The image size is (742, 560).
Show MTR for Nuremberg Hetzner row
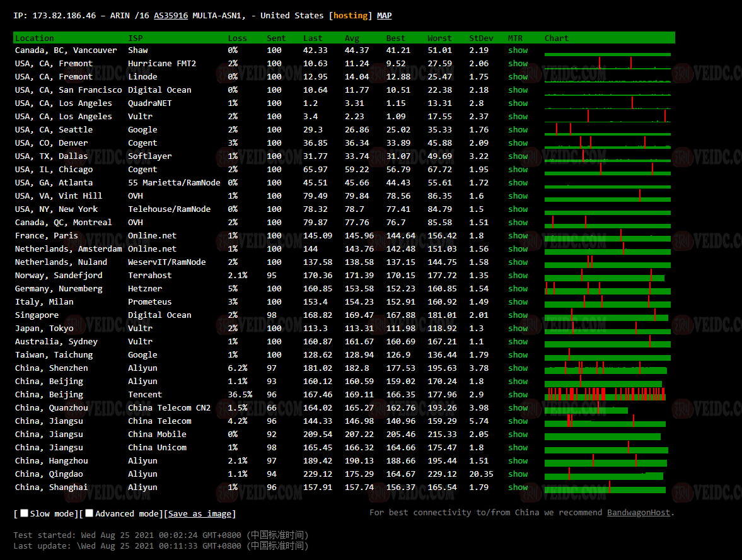518,289
